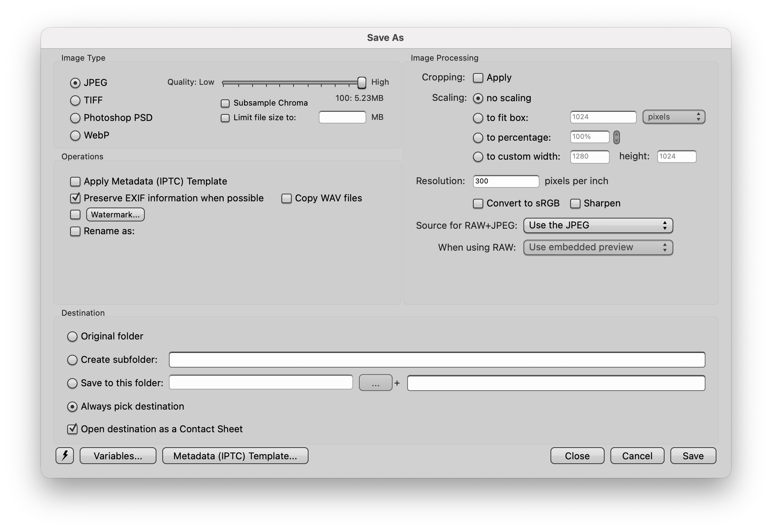Click the percentage stepper arrows
Screen dimensions: 772x532
click(616, 137)
